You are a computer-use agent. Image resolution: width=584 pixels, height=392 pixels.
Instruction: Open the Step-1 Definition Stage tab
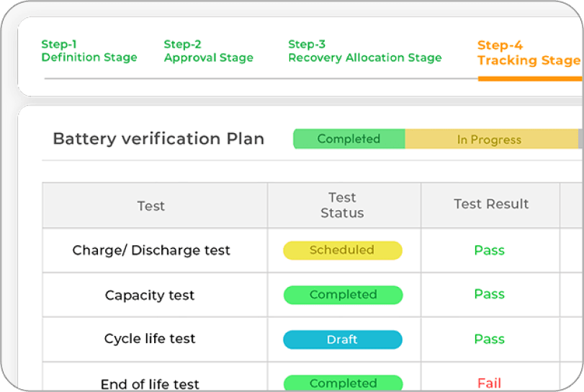89,51
